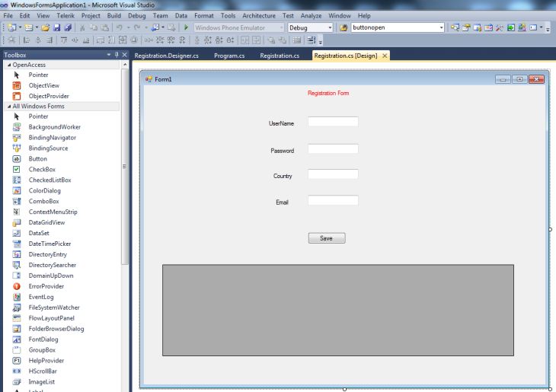556x392 pixels.
Task: Choose DataGridView in the Toolbox list
Action: [x=46, y=222]
